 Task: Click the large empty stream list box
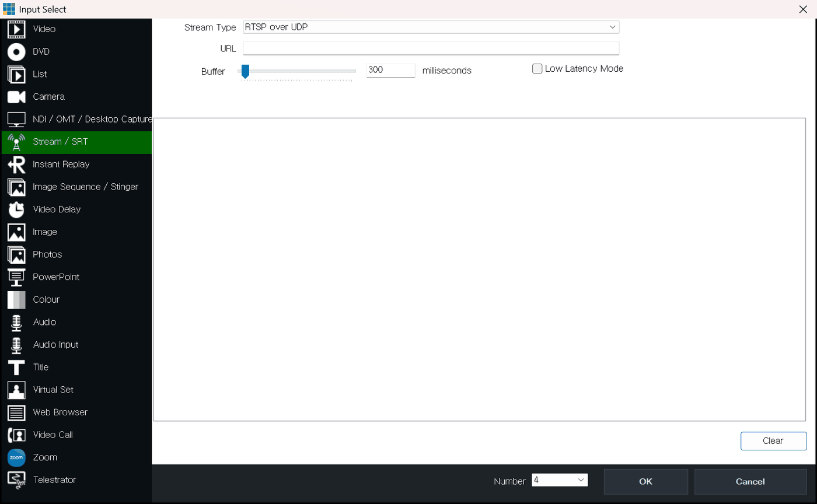(479, 269)
